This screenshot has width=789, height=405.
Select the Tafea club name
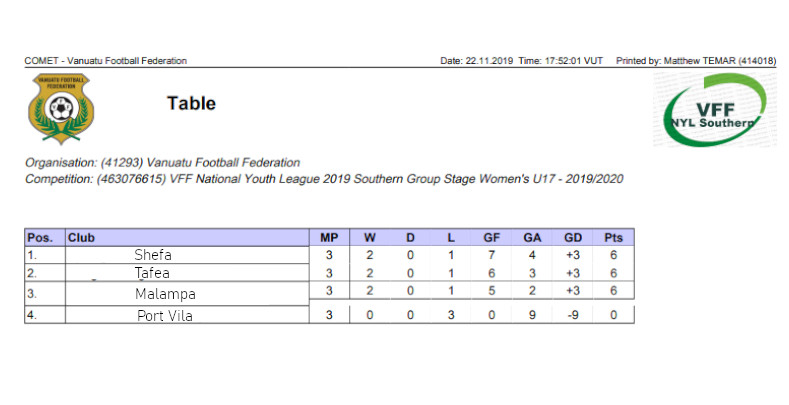[152, 273]
